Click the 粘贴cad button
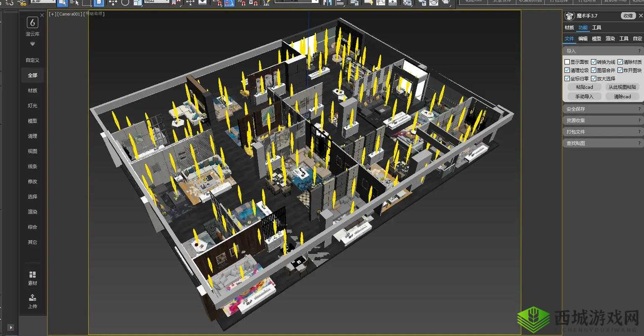Image resolution: width=644 pixels, height=336 pixels. tap(584, 87)
